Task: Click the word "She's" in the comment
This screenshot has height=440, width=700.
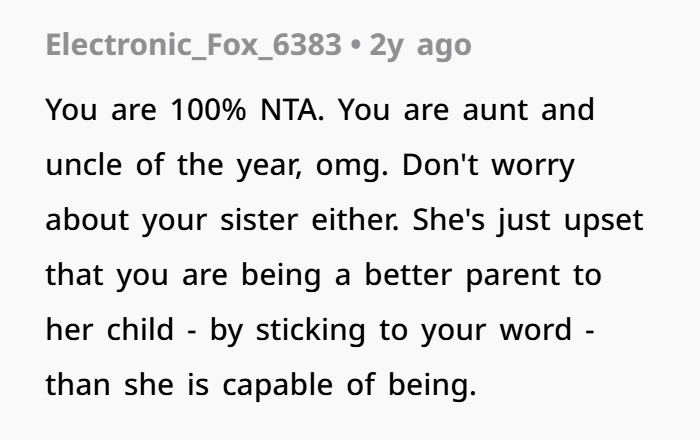Action: 448,220
